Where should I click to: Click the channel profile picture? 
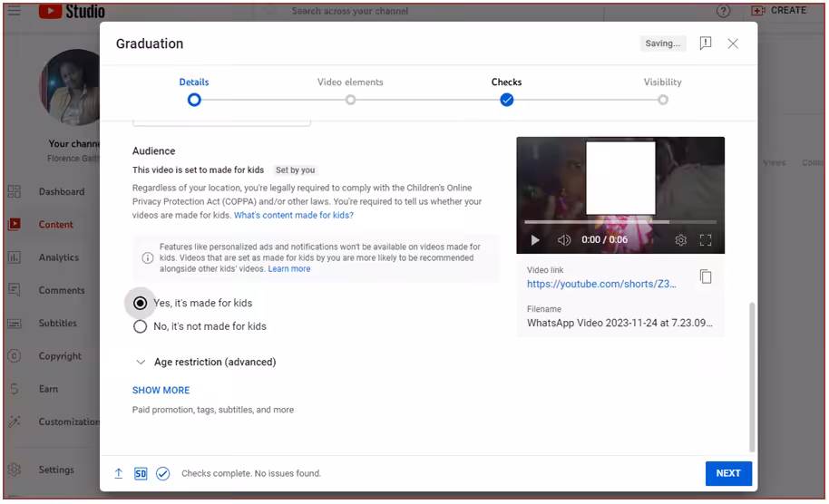pos(70,87)
